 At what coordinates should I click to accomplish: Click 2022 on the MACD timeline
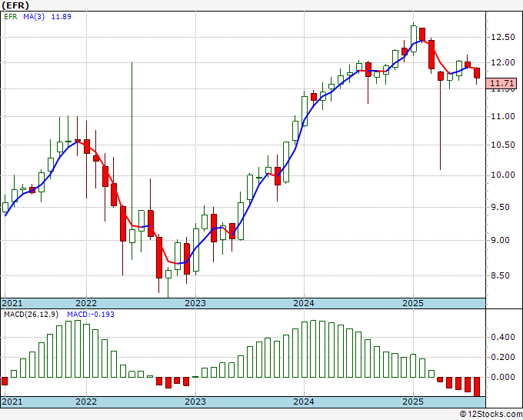(86, 402)
